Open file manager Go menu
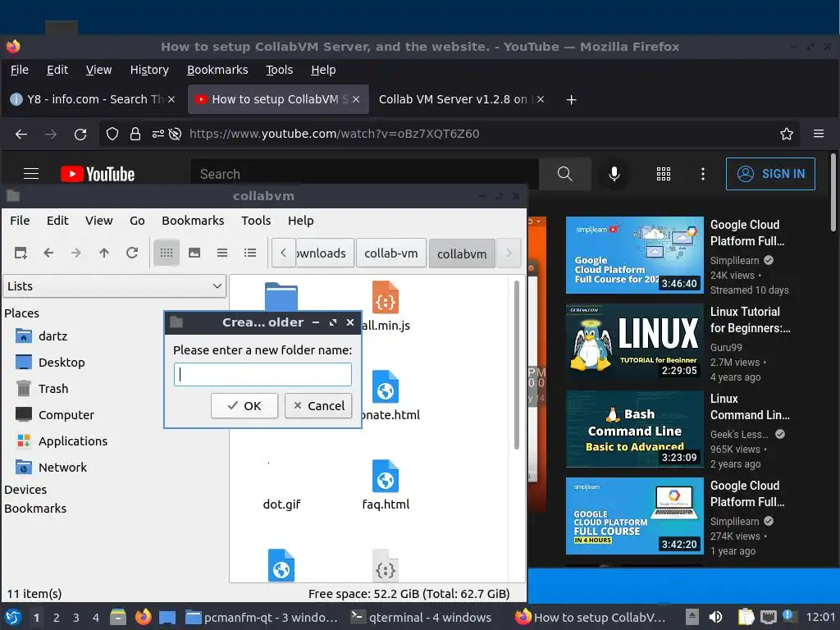Image resolution: width=840 pixels, height=630 pixels. click(x=137, y=221)
